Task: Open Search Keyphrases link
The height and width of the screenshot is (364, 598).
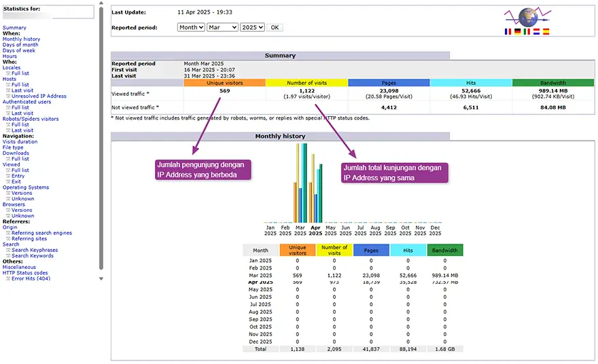Action: [35, 250]
